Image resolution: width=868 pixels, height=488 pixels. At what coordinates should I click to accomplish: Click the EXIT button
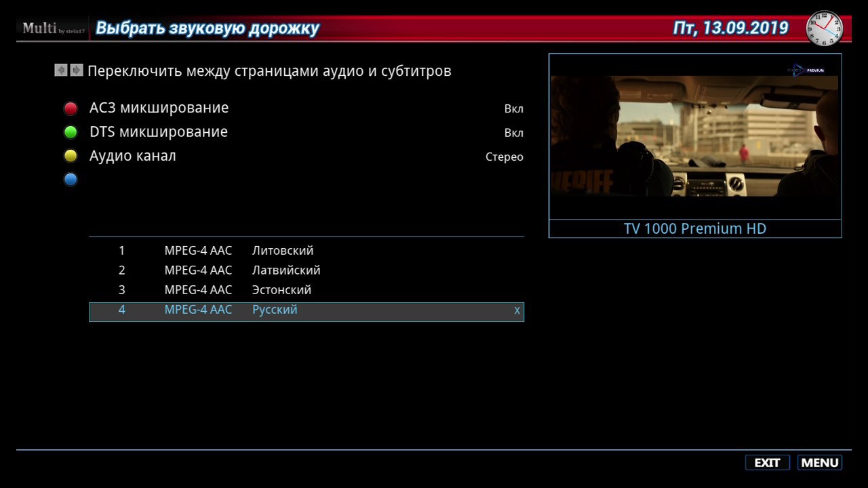click(x=768, y=463)
